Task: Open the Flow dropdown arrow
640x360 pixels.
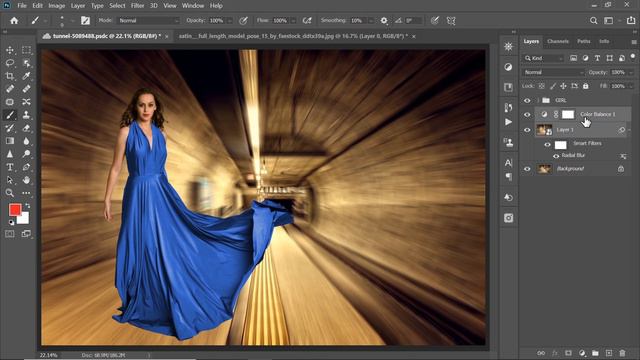Action: point(293,20)
